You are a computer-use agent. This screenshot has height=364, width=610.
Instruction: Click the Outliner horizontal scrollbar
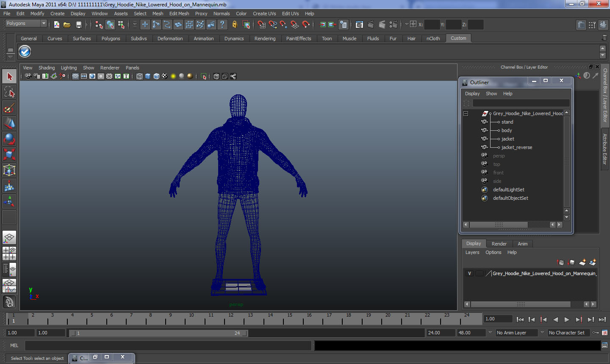(x=498, y=225)
